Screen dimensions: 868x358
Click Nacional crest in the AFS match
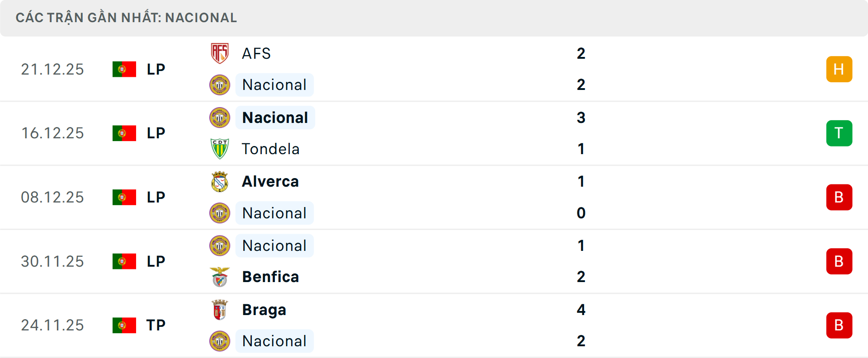[x=220, y=85]
